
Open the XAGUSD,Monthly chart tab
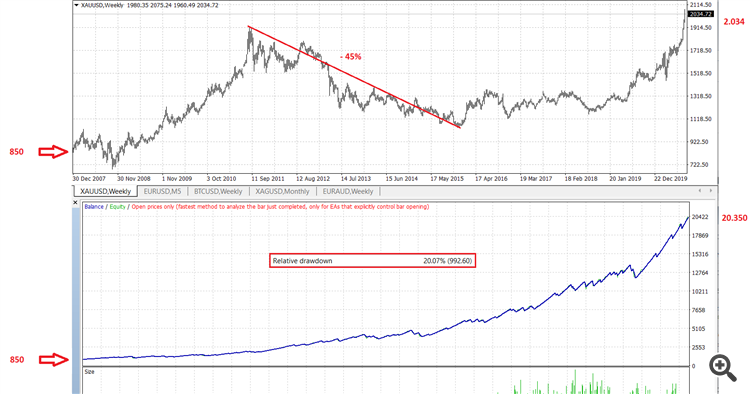tap(282, 191)
